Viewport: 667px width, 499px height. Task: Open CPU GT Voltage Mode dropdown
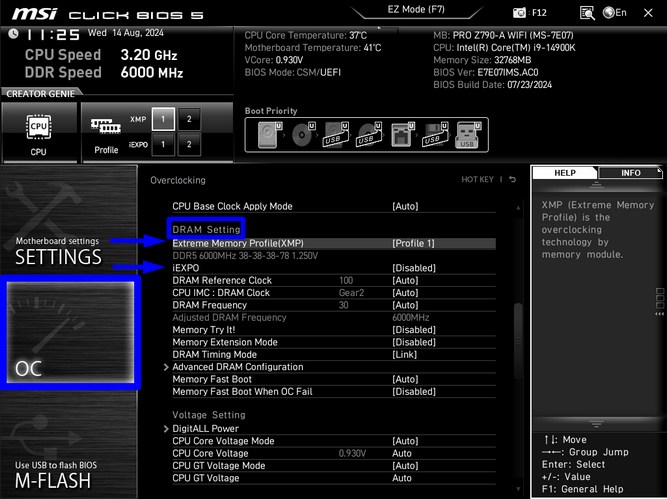click(405, 465)
